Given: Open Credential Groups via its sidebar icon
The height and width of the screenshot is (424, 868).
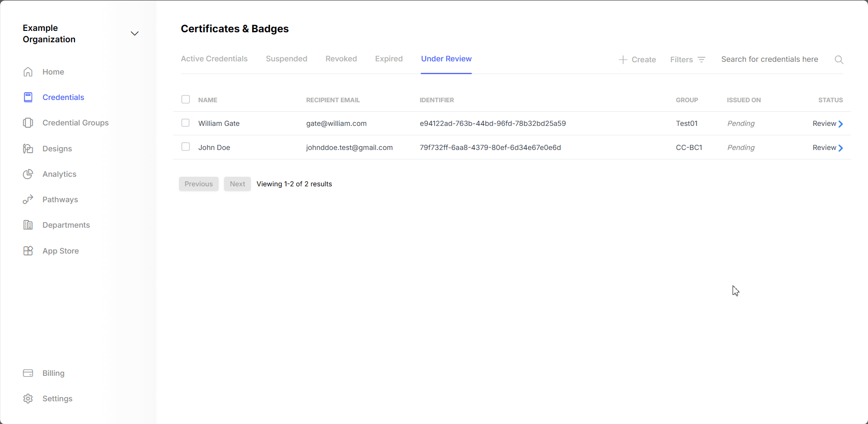Looking at the screenshot, I should tap(28, 123).
